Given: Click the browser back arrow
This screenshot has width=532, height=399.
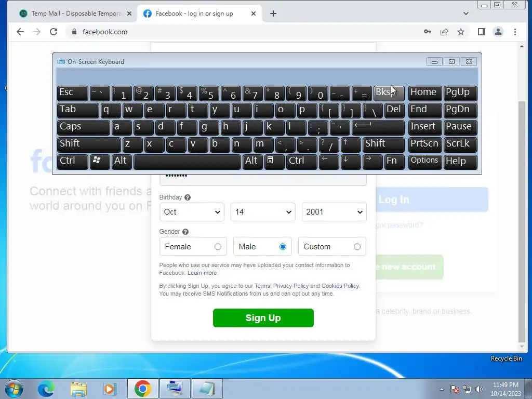Looking at the screenshot, I should [20, 32].
